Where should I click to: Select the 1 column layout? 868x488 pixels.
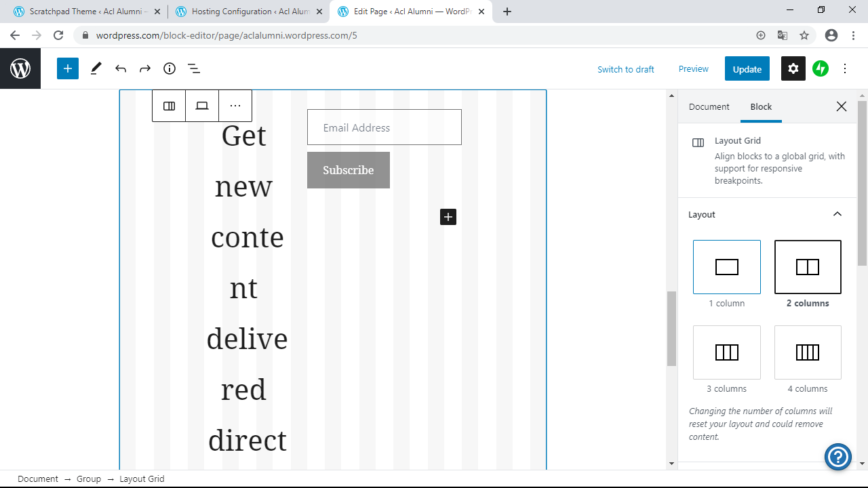[727, 267]
